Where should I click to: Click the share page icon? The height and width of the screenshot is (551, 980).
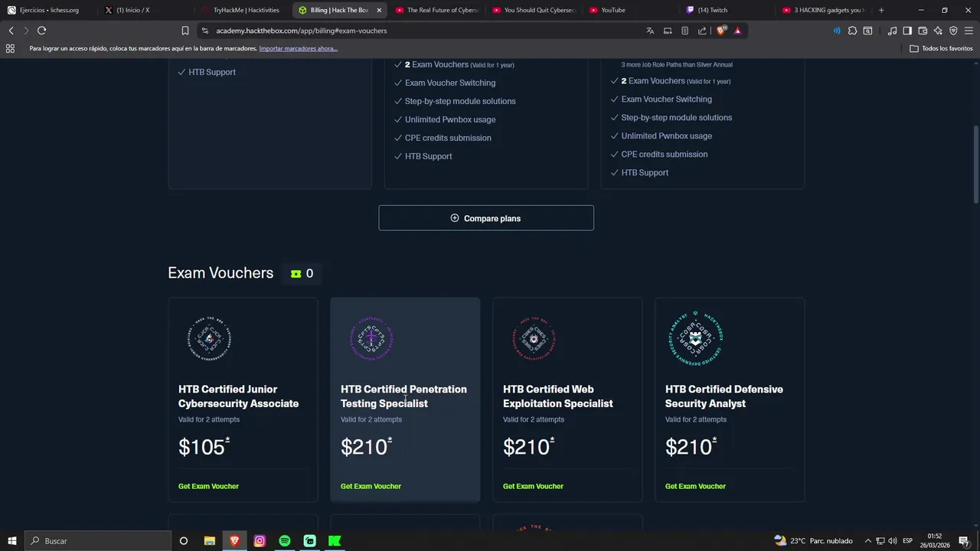click(x=702, y=31)
